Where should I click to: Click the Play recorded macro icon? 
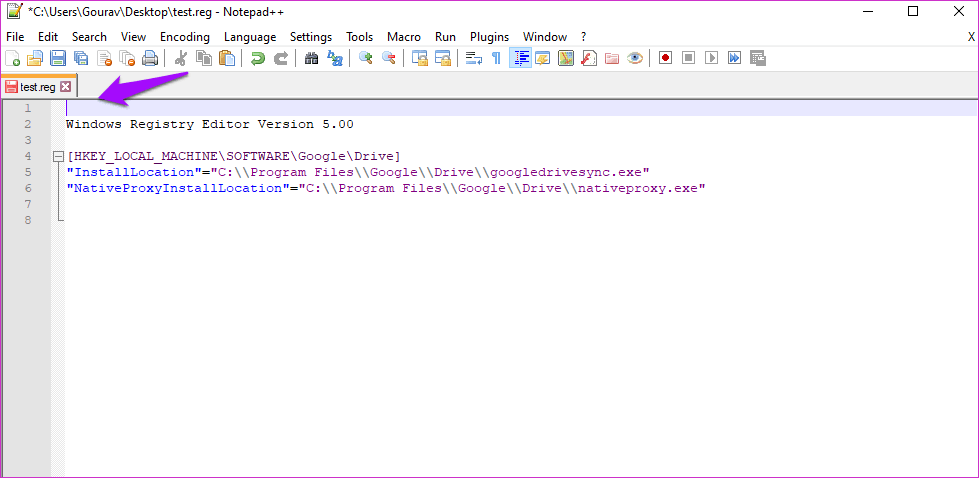tap(712, 58)
